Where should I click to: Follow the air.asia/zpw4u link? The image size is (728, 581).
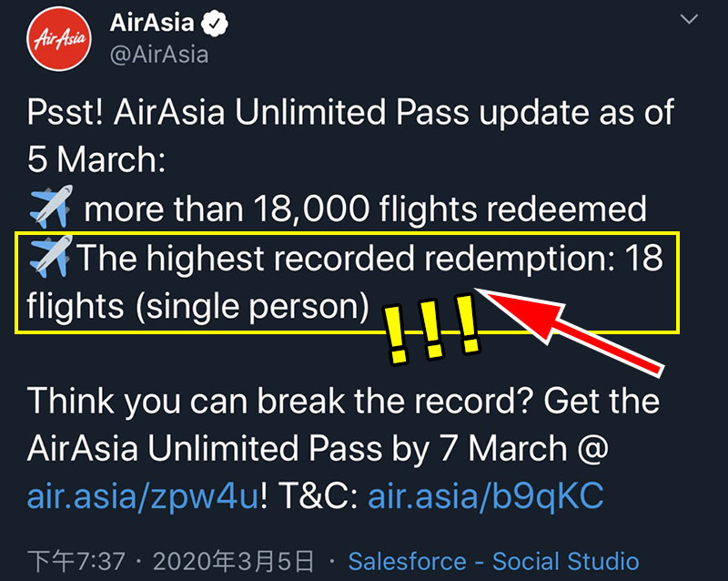(143, 496)
